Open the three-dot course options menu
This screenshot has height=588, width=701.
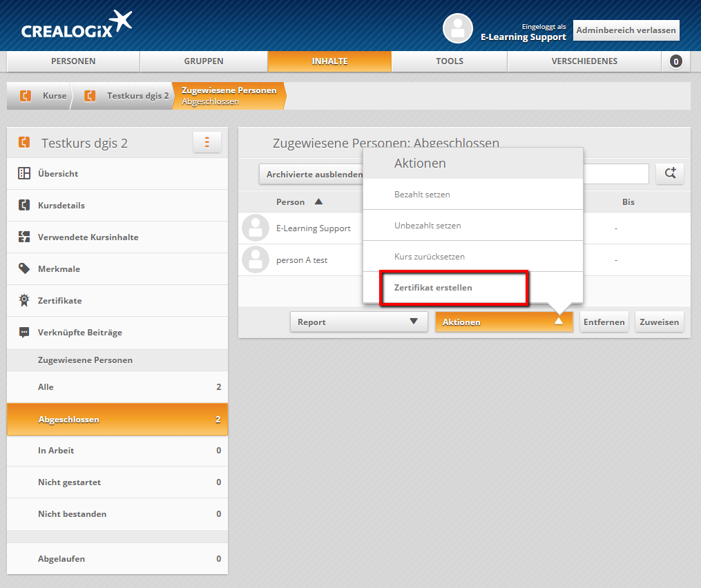pyautogui.click(x=207, y=142)
